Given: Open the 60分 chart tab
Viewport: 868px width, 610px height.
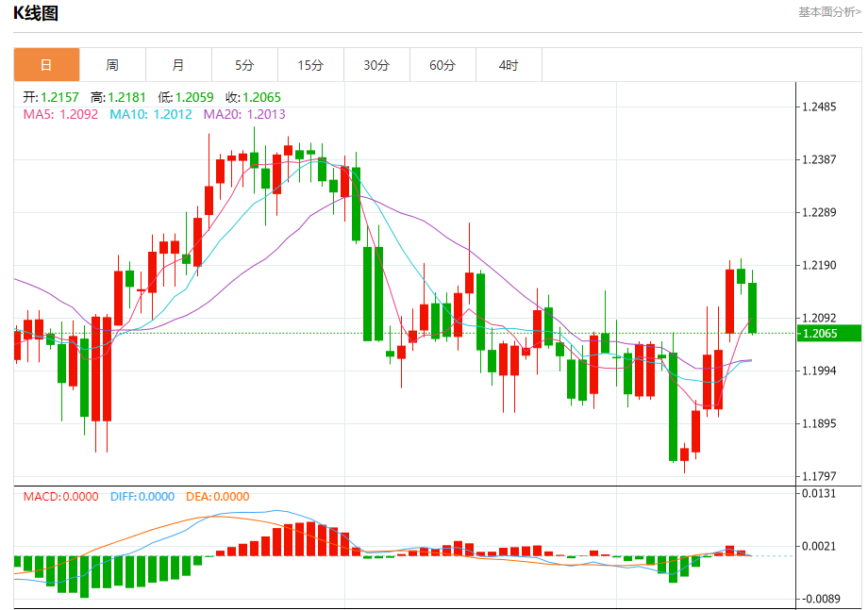Looking at the screenshot, I should click(442, 65).
